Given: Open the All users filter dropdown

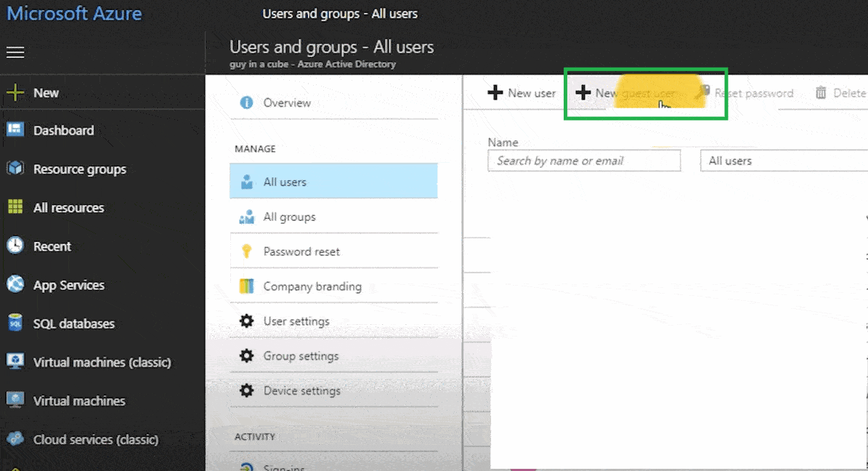Looking at the screenshot, I should click(x=784, y=161).
